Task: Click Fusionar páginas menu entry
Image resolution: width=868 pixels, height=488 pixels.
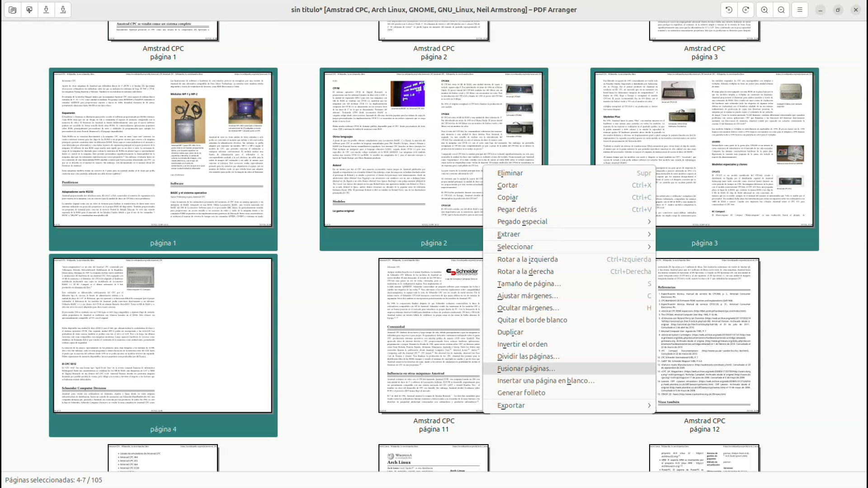Action: click(x=570, y=369)
